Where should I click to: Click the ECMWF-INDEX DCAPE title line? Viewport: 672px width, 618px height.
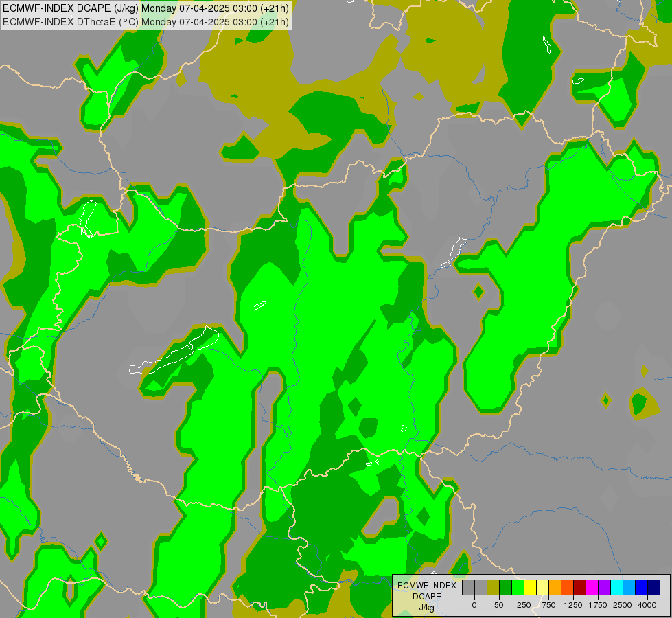(x=146, y=8)
